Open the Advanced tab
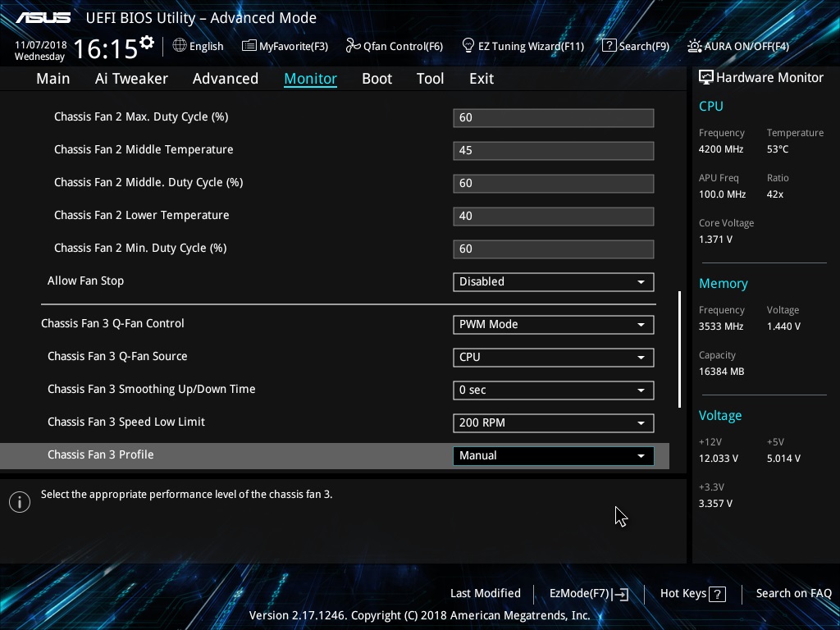Viewport: 840px width, 630px height. click(x=226, y=79)
